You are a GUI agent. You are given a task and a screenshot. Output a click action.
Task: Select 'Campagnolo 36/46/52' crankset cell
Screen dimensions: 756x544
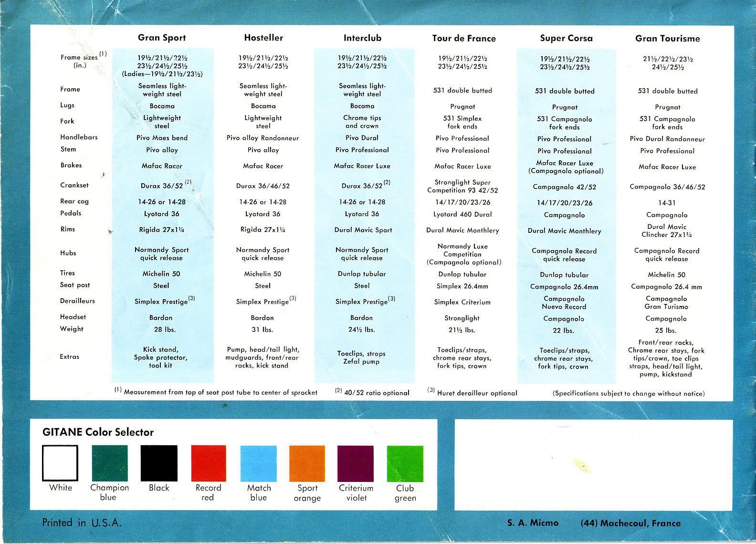(667, 187)
